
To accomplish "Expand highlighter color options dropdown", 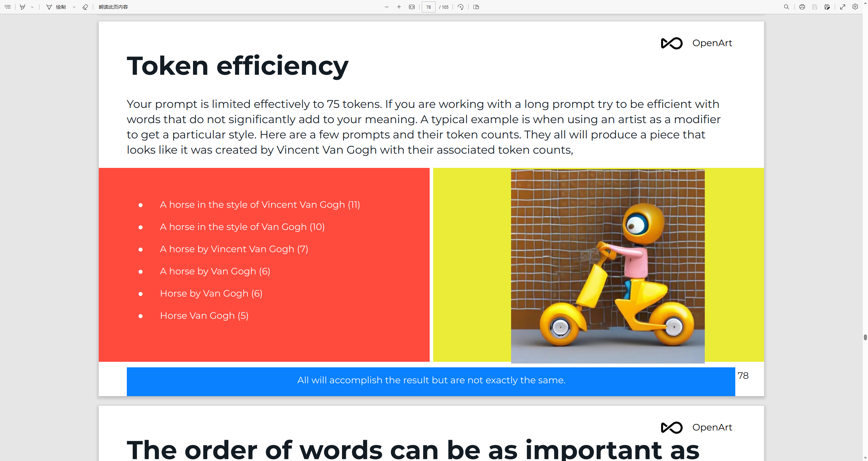I will [x=32, y=7].
